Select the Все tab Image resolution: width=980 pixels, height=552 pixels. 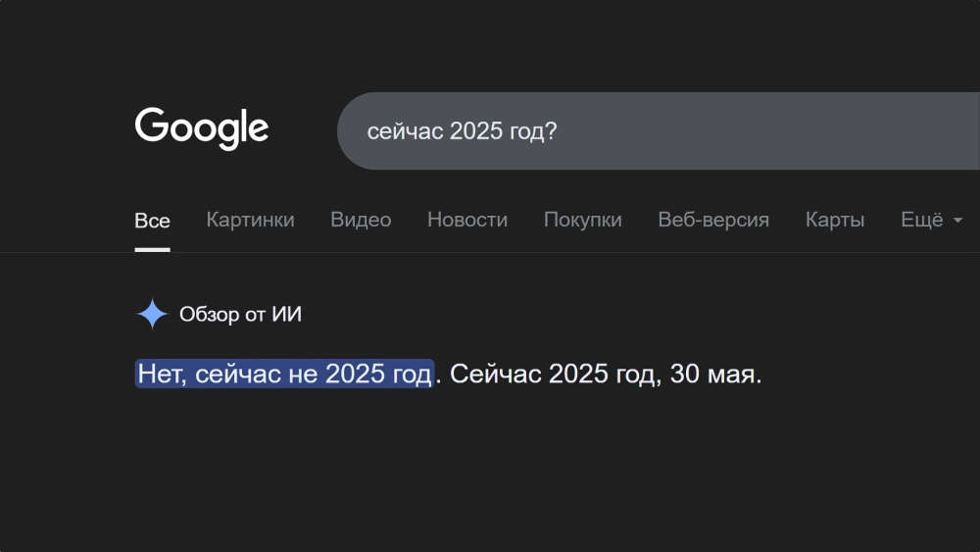(152, 221)
